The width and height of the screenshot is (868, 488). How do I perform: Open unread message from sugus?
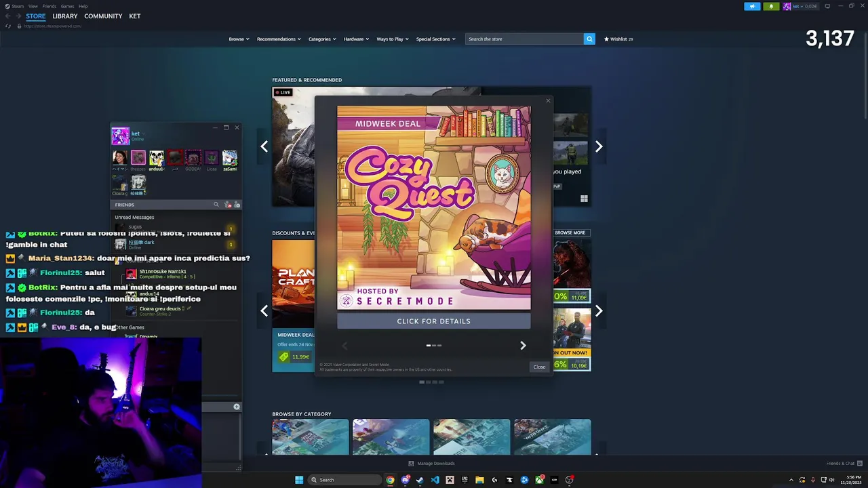(x=175, y=228)
